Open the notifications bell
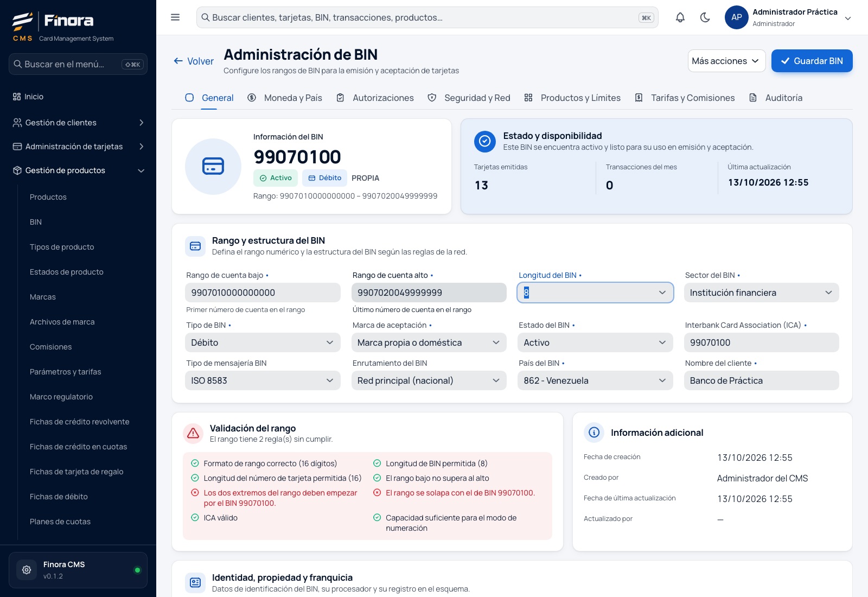This screenshot has width=868, height=597. pyautogui.click(x=680, y=17)
